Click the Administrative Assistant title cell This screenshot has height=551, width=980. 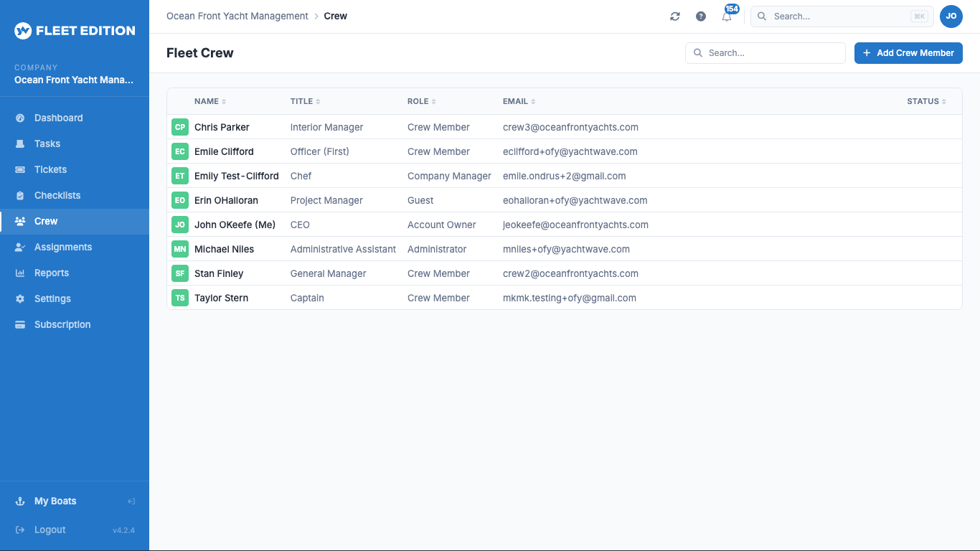[343, 249]
